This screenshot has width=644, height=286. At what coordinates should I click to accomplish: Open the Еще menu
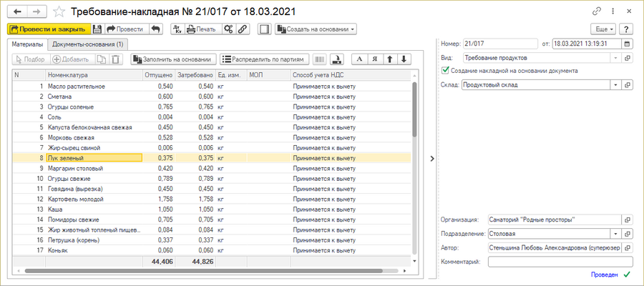[602, 29]
